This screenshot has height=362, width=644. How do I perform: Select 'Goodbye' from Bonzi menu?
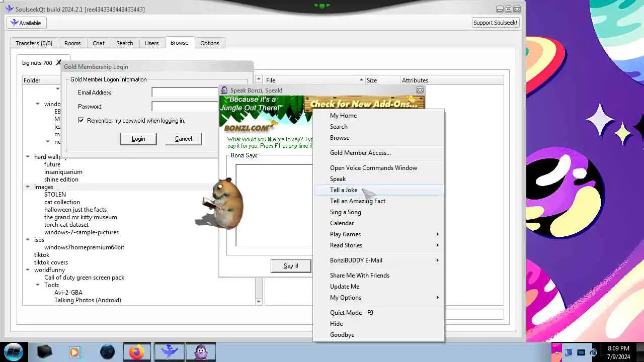click(378, 335)
